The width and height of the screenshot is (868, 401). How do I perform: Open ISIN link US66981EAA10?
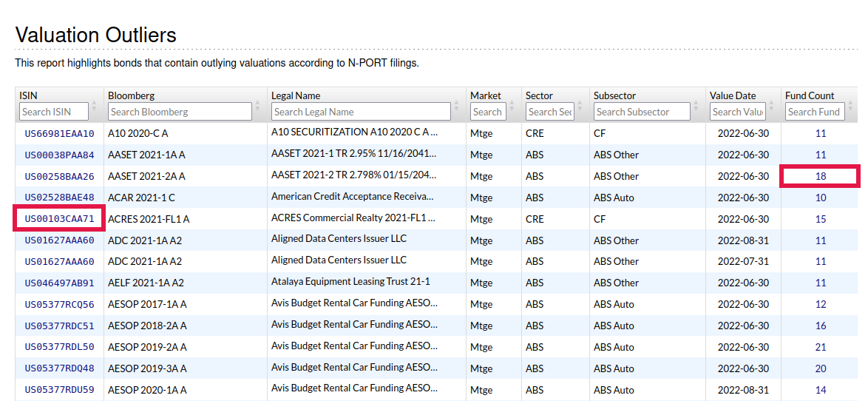point(59,134)
